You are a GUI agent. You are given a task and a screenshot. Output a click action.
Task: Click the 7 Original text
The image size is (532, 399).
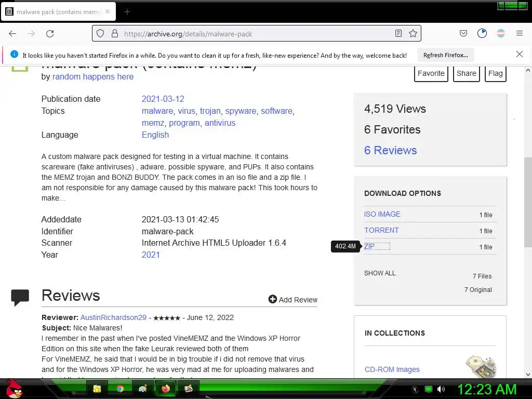[x=478, y=290]
